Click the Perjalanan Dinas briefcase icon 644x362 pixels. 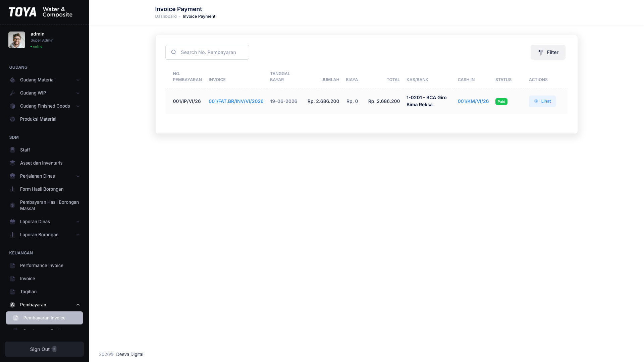click(12, 176)
